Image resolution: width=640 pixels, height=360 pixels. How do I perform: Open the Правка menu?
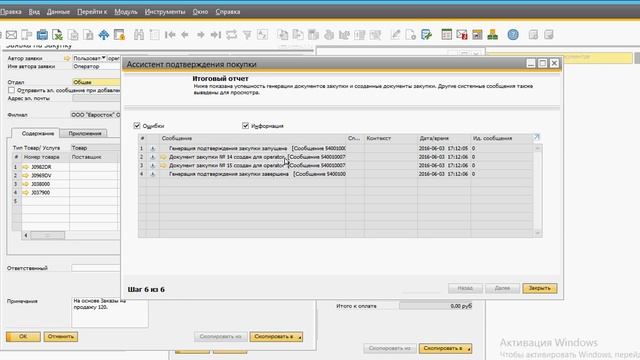pyautogui.click(x=11, y=12)
